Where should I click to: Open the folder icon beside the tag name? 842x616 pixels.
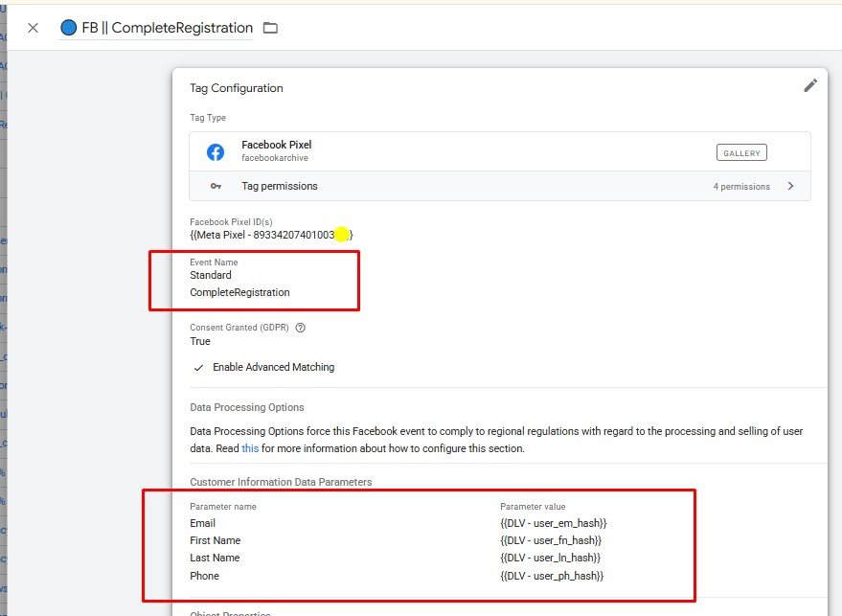click(270, 28)
